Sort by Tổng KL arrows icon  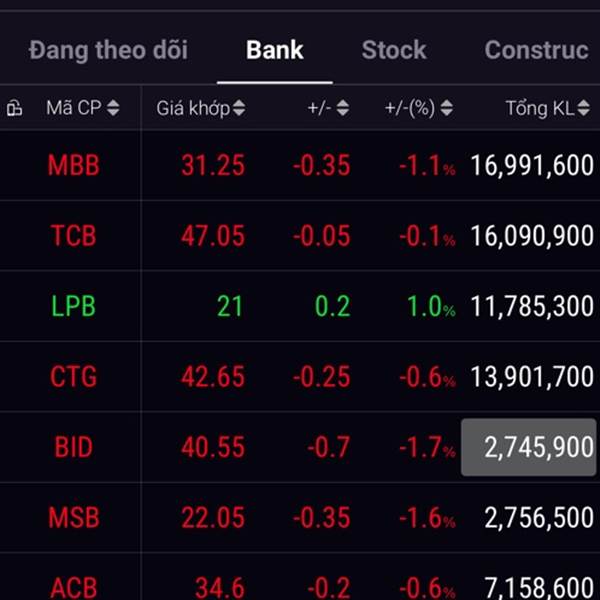(584, 108)
